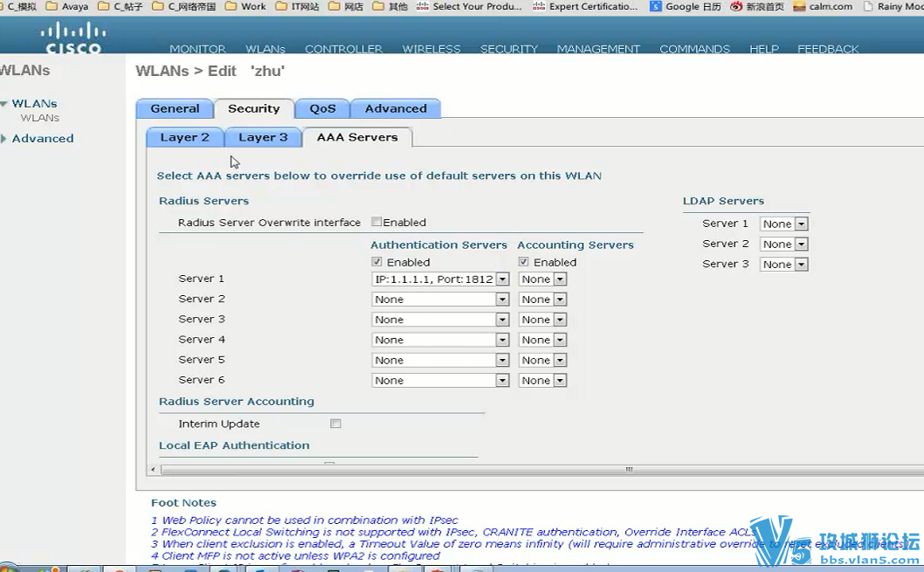Click the 'Foot Notes' heading
The image size is (924, 572).
click(x=184, y=502)
